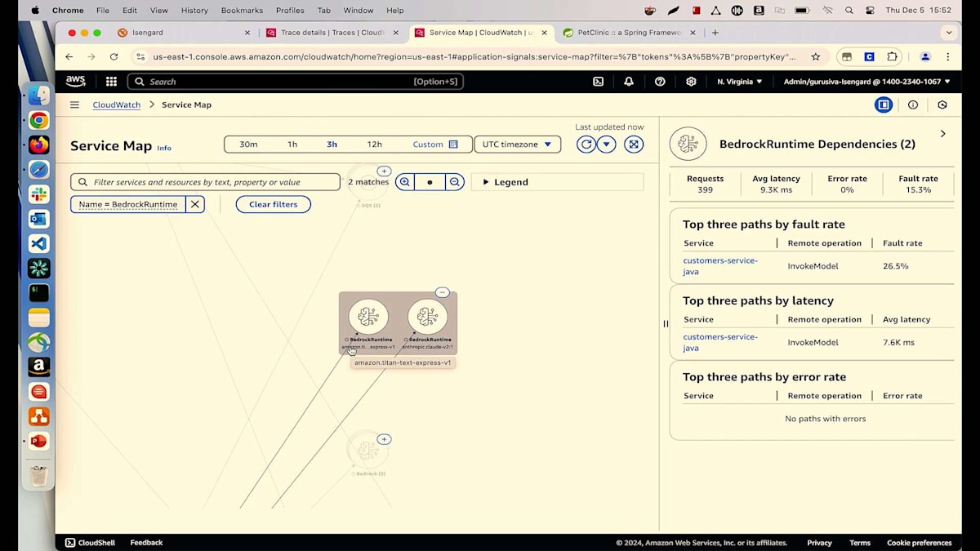Open CloudWatch breadcrumb link

point(117,104)
